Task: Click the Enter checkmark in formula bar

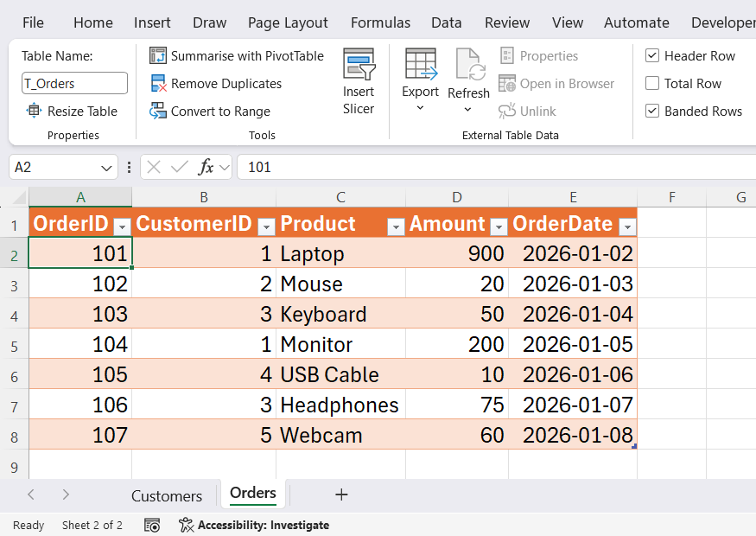Action: [180, 168]
